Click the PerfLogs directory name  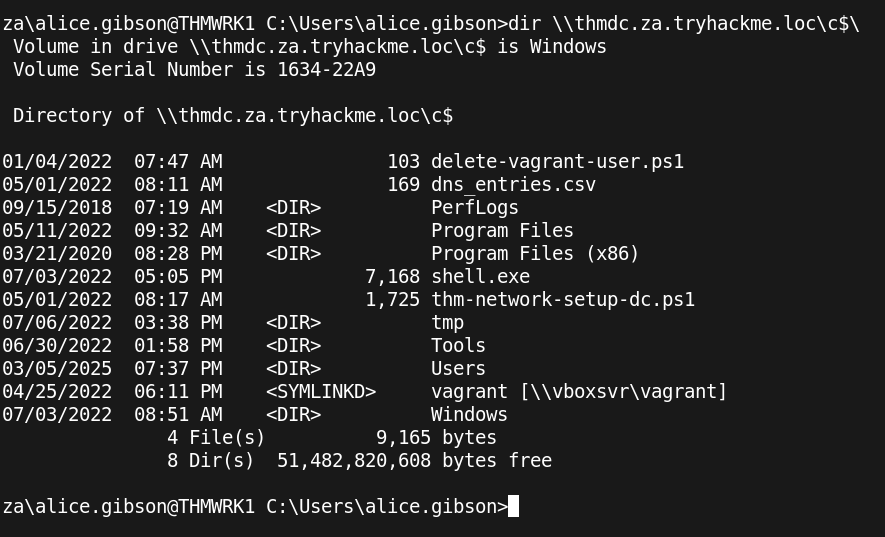coord(474,208)
